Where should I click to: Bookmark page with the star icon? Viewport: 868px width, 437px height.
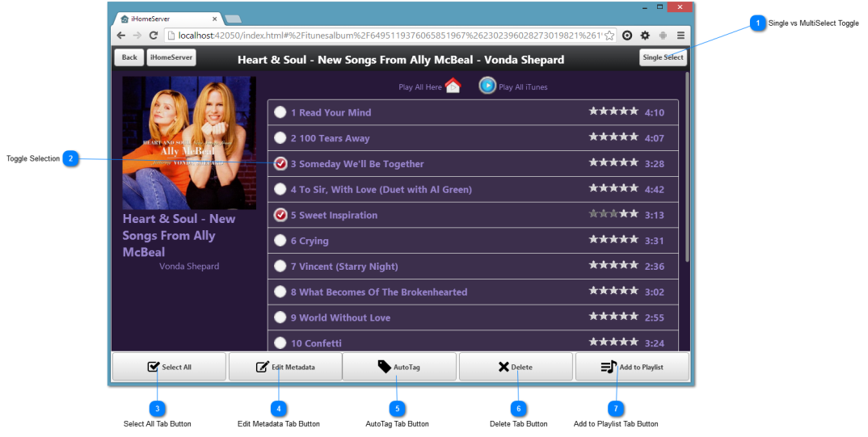pyautogui.click(x=609, y=36)
